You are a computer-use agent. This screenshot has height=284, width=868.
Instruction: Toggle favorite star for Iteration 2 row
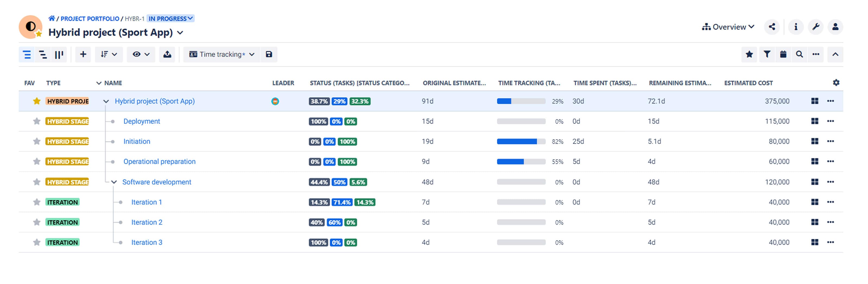pyautogui.click(x=37, y=222)
